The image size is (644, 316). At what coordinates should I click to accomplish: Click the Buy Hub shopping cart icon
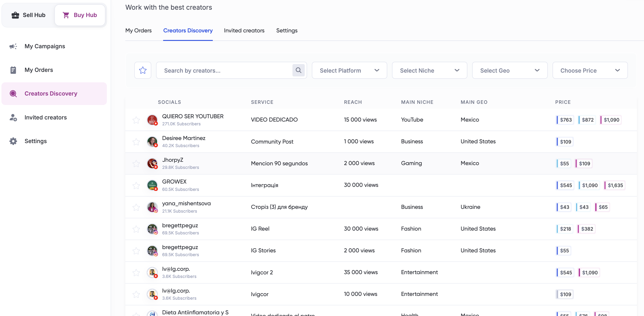pos(66,15)
